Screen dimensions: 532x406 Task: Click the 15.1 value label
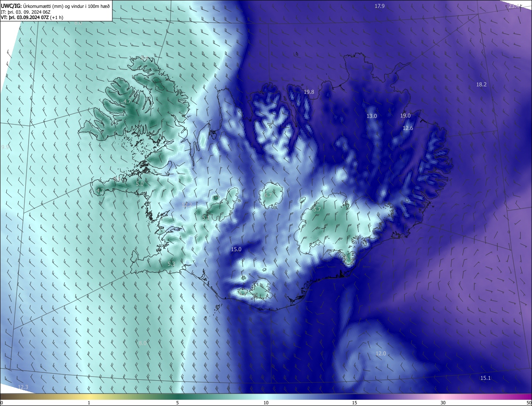tap(485, 378)
